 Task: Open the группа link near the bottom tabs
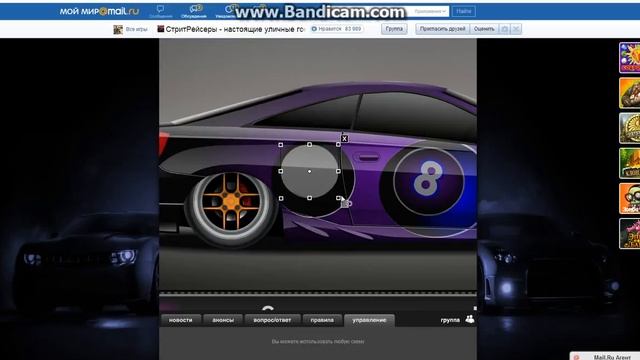coord(450,320)
